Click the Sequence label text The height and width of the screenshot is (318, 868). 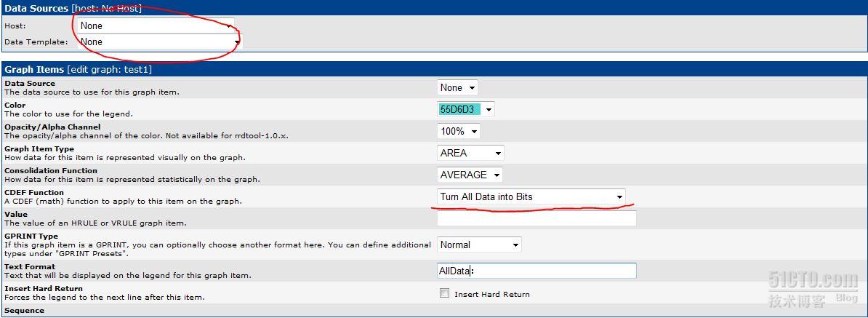25,310
